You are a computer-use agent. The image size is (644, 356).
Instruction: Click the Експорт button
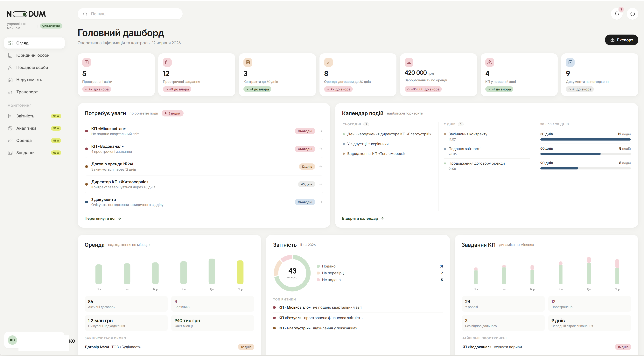tap(621, 40)
